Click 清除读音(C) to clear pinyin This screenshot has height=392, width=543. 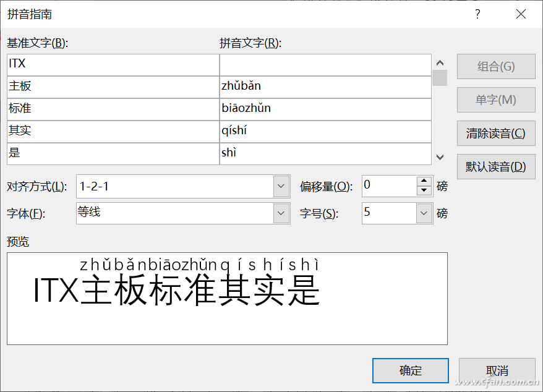[x=496, y=133]
